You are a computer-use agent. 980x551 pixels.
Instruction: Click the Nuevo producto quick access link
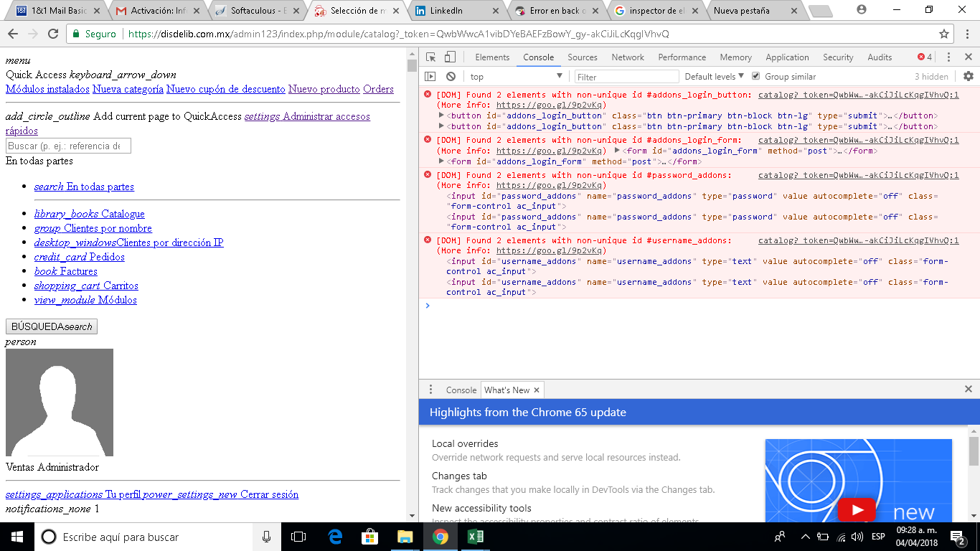324,89
